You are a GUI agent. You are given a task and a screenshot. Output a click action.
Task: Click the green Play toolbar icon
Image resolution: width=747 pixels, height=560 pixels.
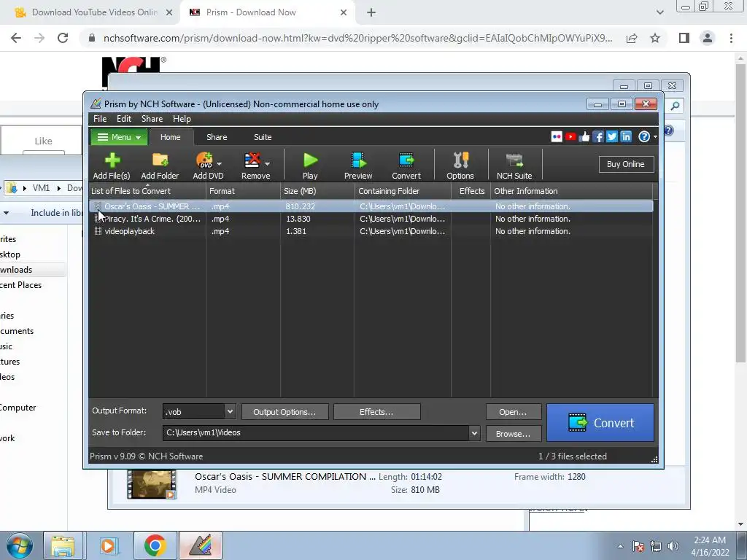(x=310, y=166)
